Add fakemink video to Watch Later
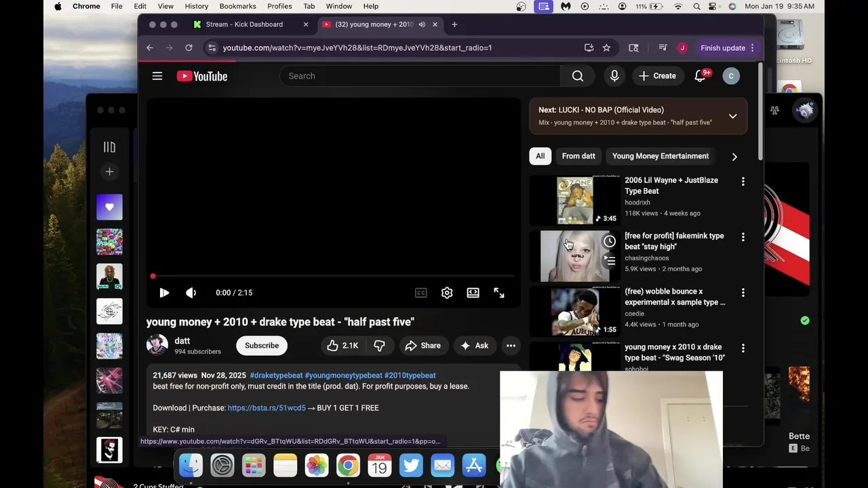Screen dimensions: 868x488 coord(610,241)
